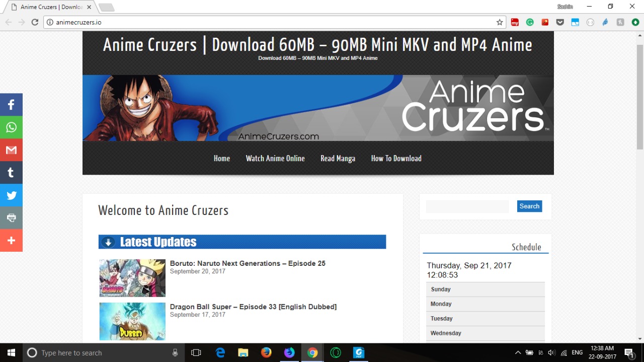The width and height of the screenshot is (644, 362).
Task: Click the ENG language indicator
Action: click(x=577, y=352)
